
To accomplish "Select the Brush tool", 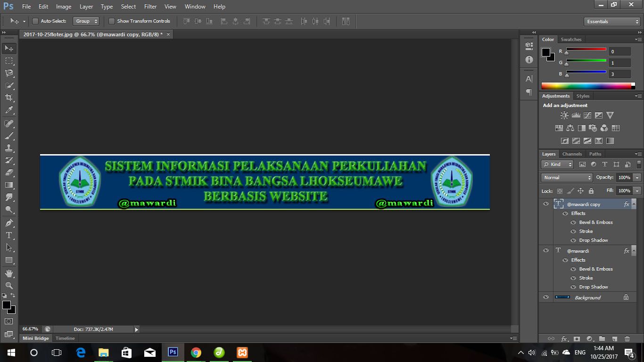I will [9, 136].
